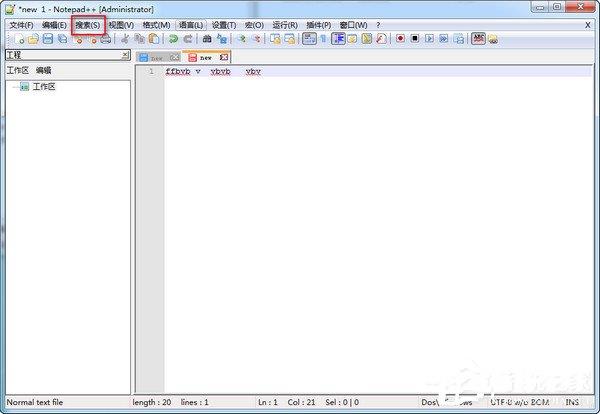Toggle synchronized horizontal scrolling
The height and width of the screenshot is (414, 600).
(290, 39)
